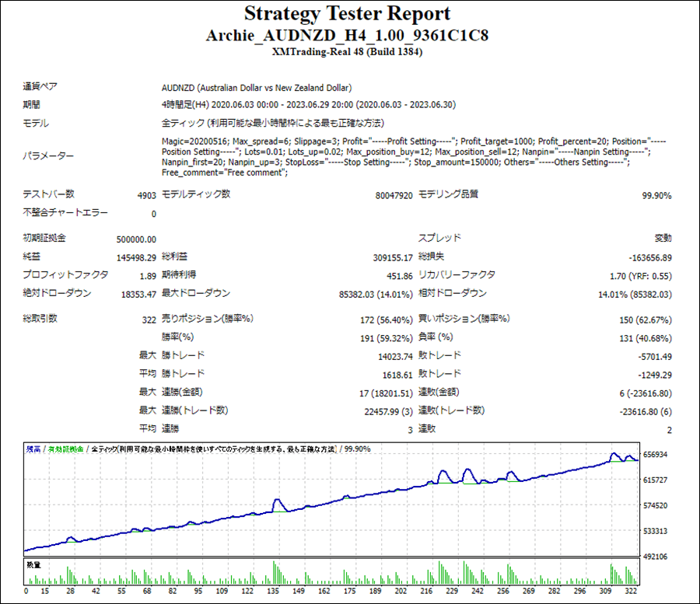Select the chart axis value 656934
This screenshot has width=700, height=604.
click(656, 454)
